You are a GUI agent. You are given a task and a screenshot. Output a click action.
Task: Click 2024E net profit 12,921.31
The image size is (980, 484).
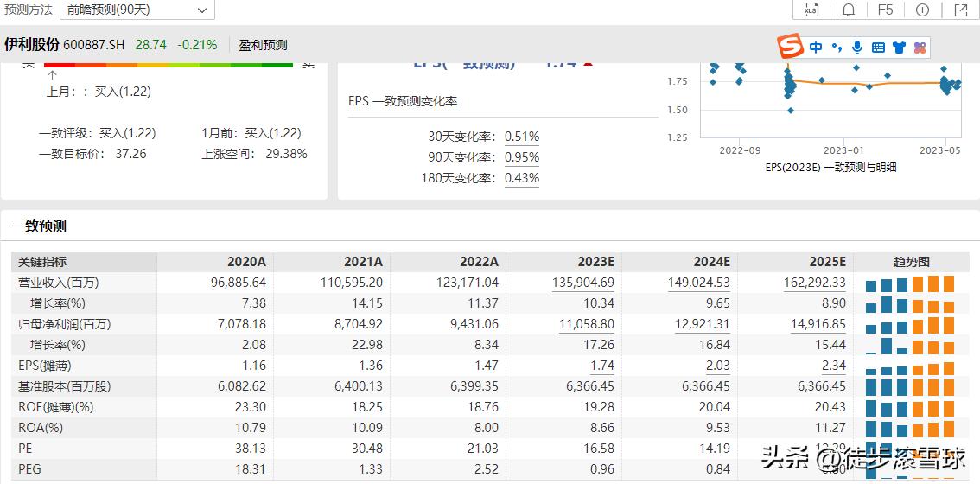pos(702,324)
